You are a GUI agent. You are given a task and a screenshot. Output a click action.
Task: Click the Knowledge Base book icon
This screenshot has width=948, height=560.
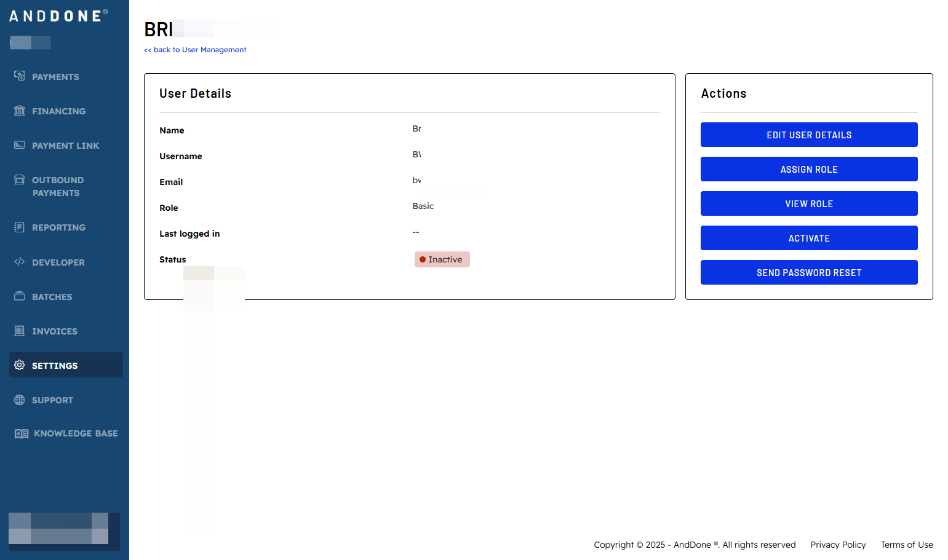(22, 433)
